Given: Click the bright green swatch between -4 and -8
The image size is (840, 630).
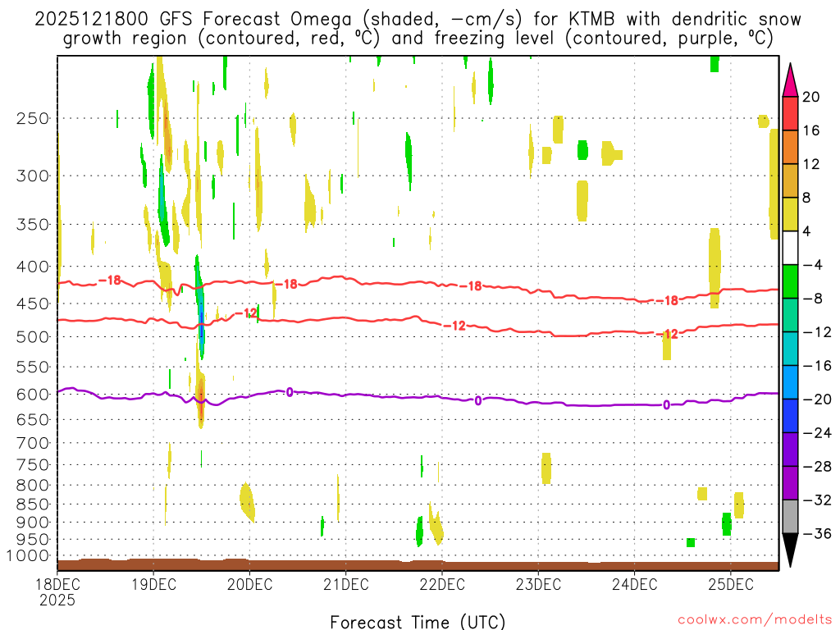Looking at the screenshot, I should (790, 281).
